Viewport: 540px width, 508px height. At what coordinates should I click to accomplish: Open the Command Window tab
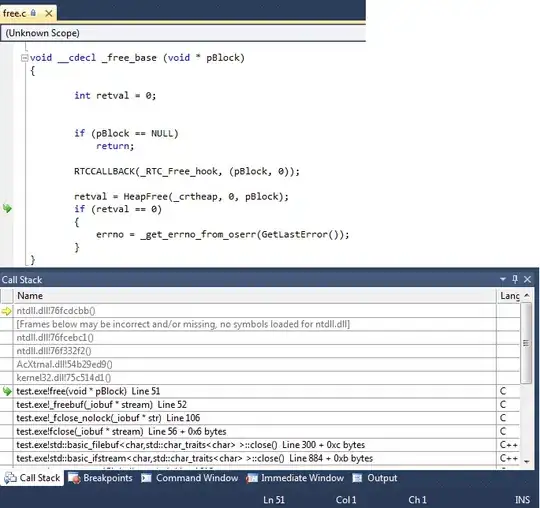(x=190, y=478)
